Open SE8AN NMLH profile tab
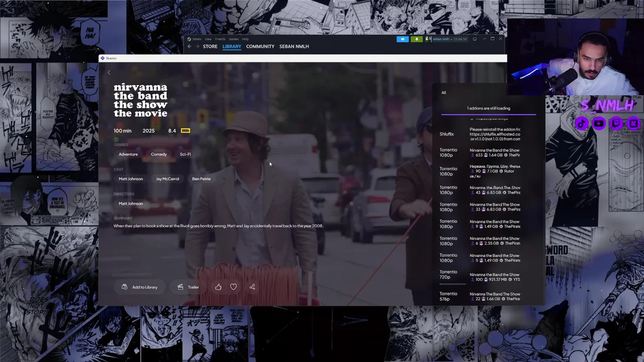This screenshot has height=362, width=644. (294, 46)
